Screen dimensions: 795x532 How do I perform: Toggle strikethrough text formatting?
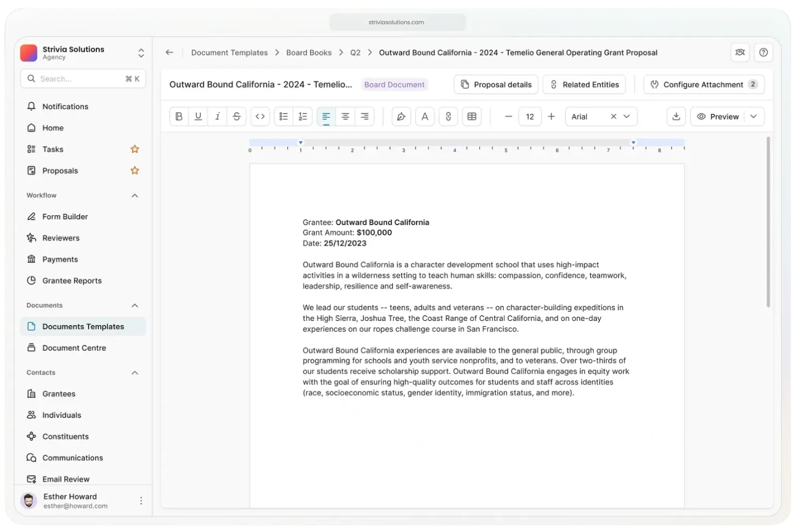tap(237, 116)
